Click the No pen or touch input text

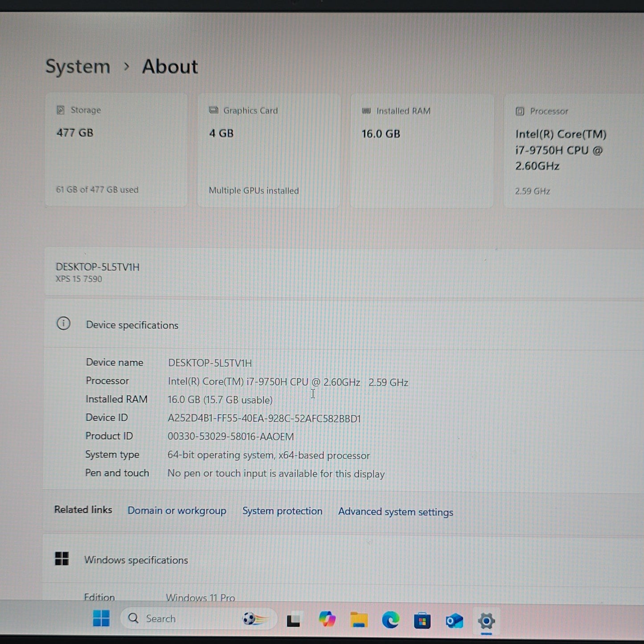(x=276, y=473)
